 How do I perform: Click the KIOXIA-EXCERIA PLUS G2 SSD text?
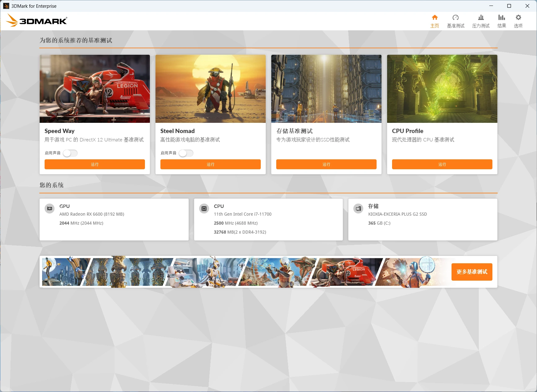(x=397, y=214)
